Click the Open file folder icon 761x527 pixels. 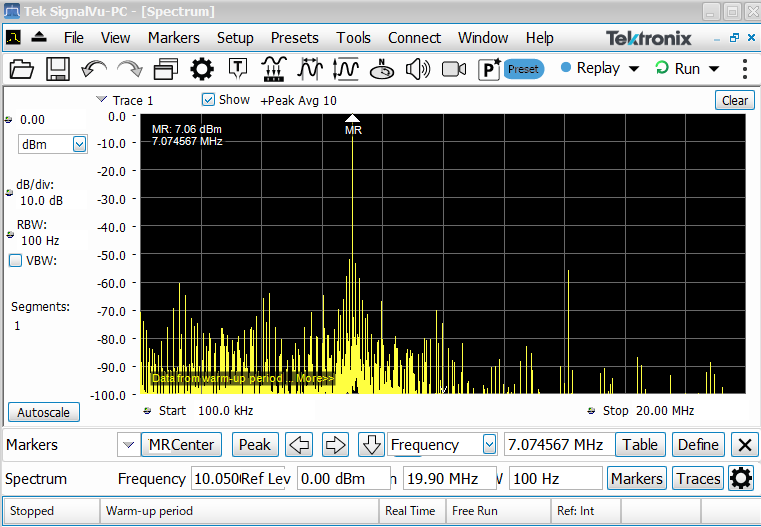22,69
